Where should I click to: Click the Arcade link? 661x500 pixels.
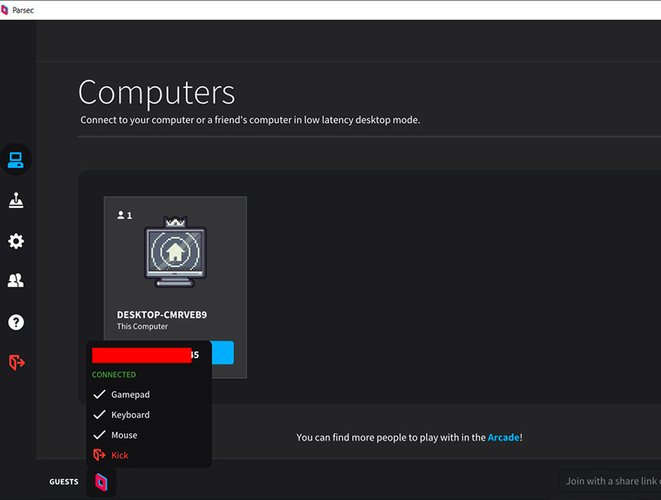point(503,437)
